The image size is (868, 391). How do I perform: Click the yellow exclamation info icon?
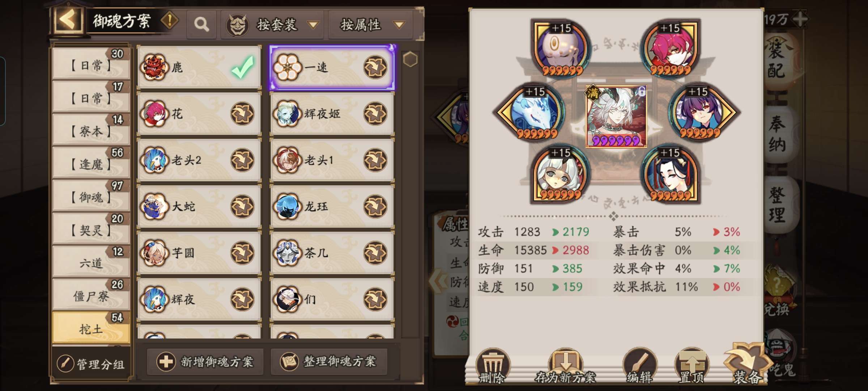tap(169, 20)
